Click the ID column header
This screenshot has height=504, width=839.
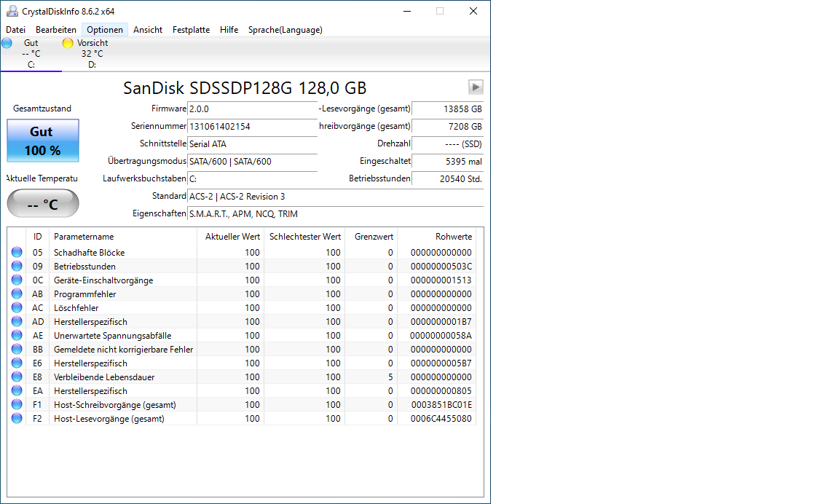click(x=37, y=237)
